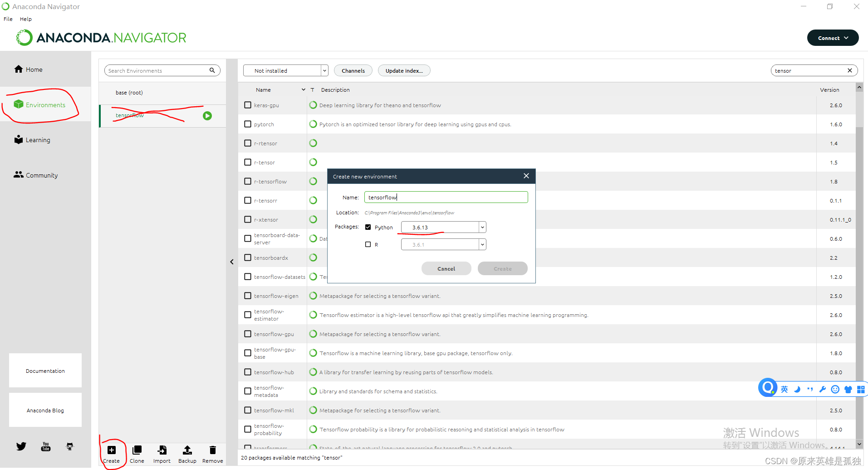Click the Update index button

[404, 70]
